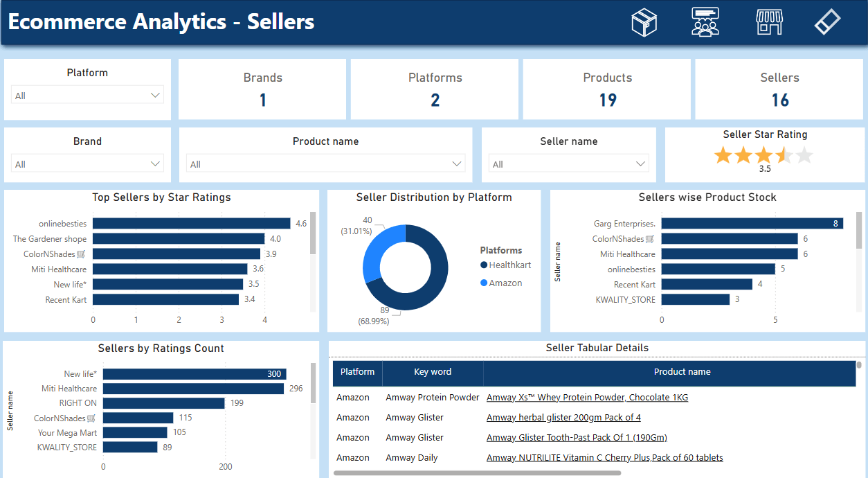The width and height of the screenshot is (868, 478).
Task: Click the eraser icon in the top-right header
Action: 827,21
